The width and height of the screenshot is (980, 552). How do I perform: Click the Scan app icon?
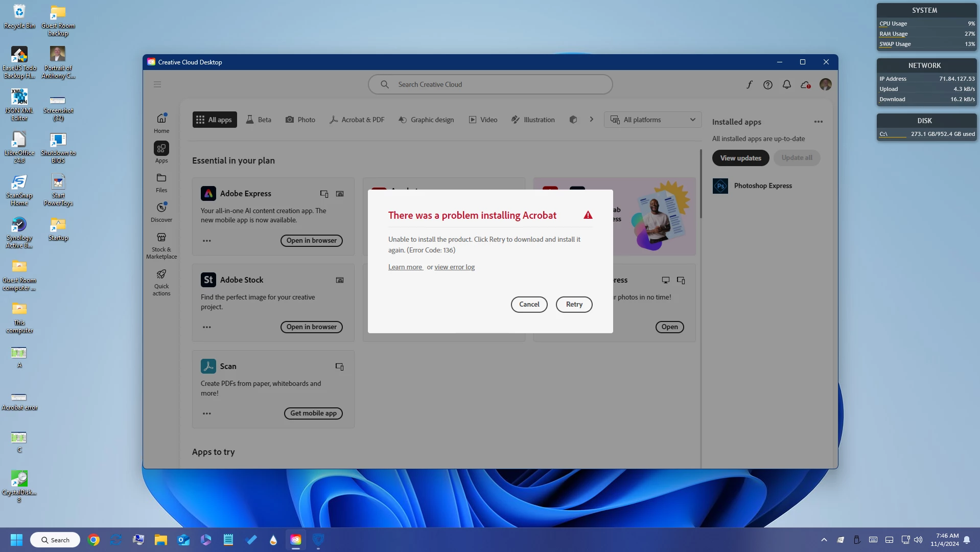click(x=208, y=366)
